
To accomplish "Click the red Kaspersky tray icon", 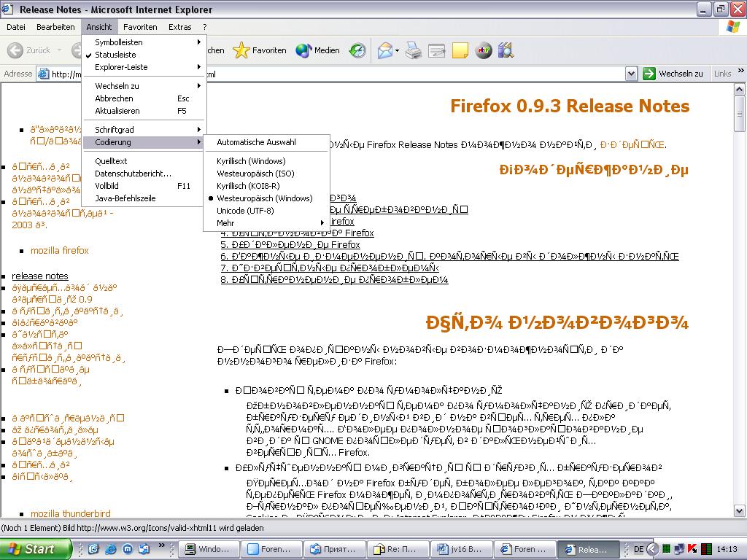I will pos(692,550).
